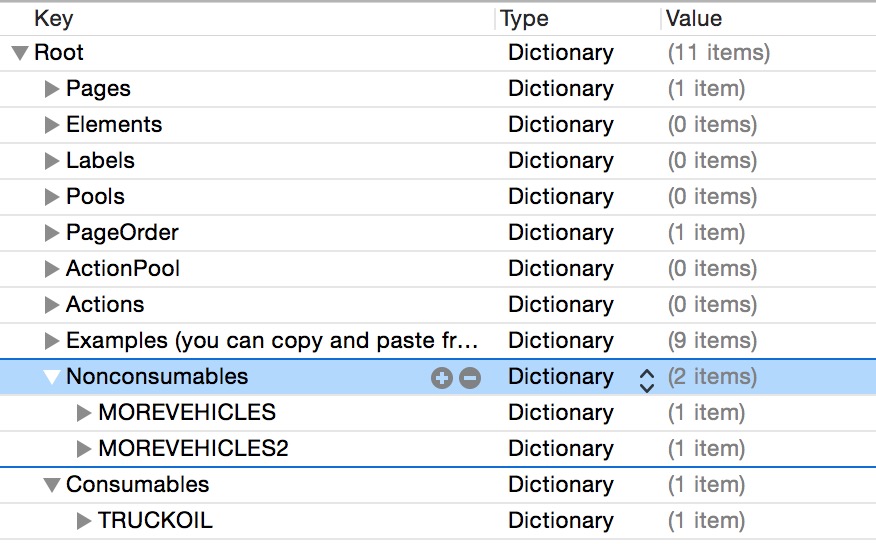Expand the Elements dictionary
The image size is (876, 544).
pos(52,125)
